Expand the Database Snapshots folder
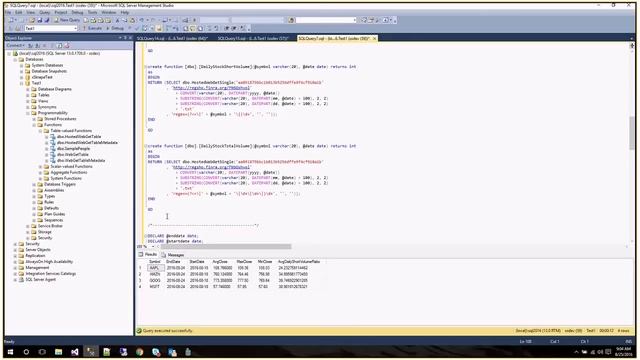This screenshot has width=640, height=360. coord(22,71)
